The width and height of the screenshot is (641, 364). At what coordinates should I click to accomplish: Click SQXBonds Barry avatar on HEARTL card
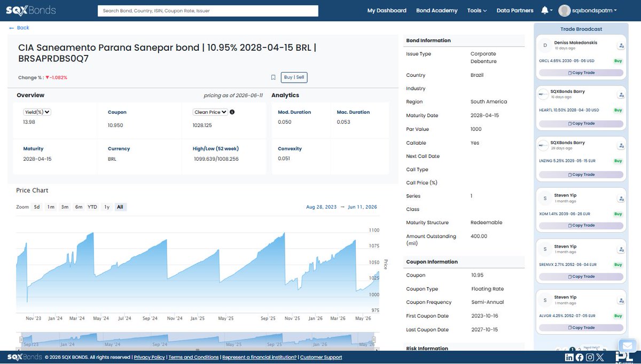point(543,94)
